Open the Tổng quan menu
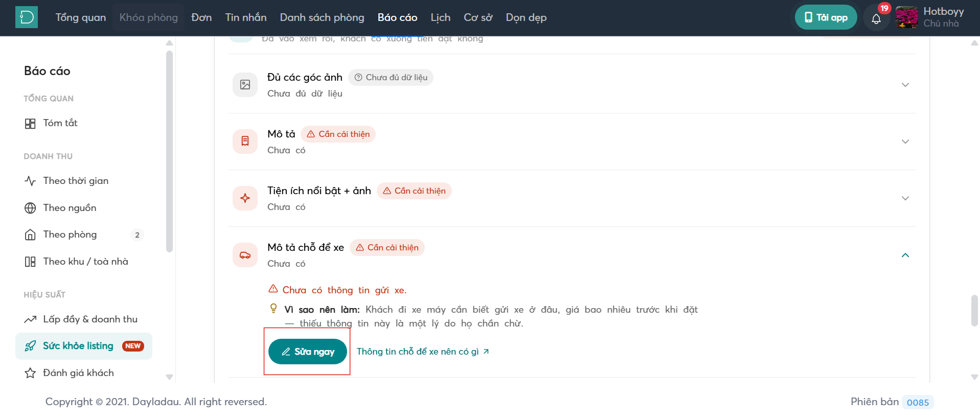 [81, 17]
